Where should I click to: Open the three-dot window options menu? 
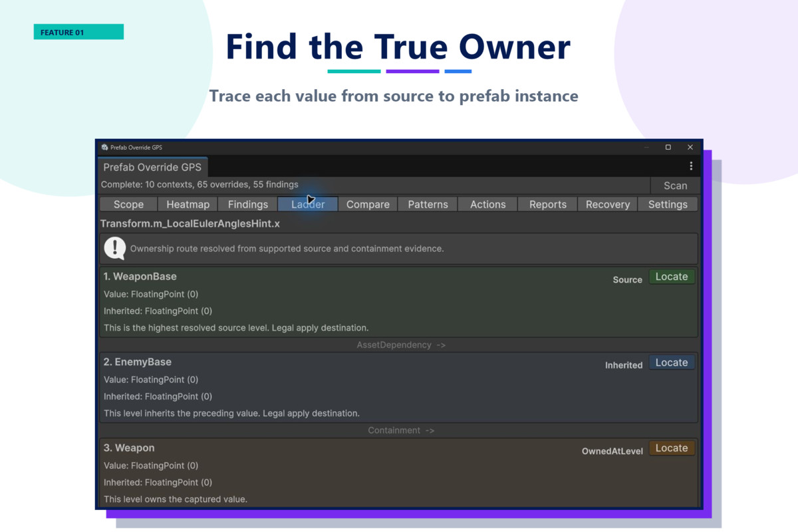691,166
